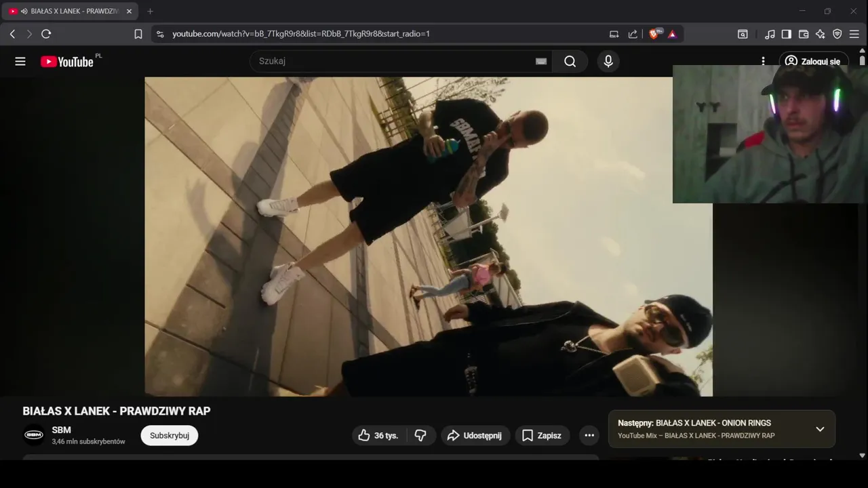Open site settings icon in address bar
The width and height of the screenshot is (868, 488).
160,34
